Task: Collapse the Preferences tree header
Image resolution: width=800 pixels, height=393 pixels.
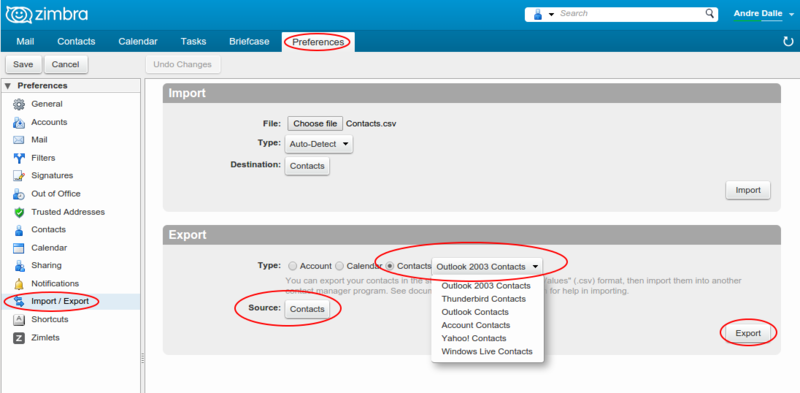Action: 7,86
